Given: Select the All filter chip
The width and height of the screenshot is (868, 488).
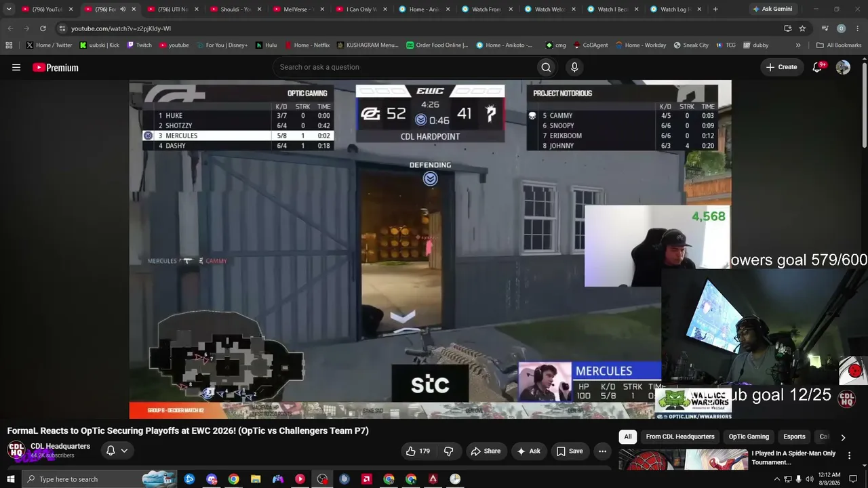Looking at the screenshot, I should (628, 436).
